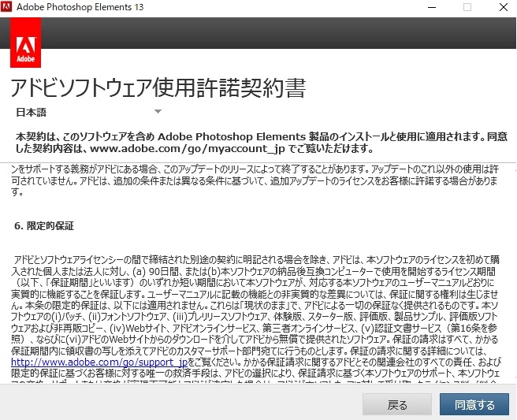Image resolution: width=517 pixels, height=420 pixels.
Task: Click the maximize window button
Action: (467, 7)
